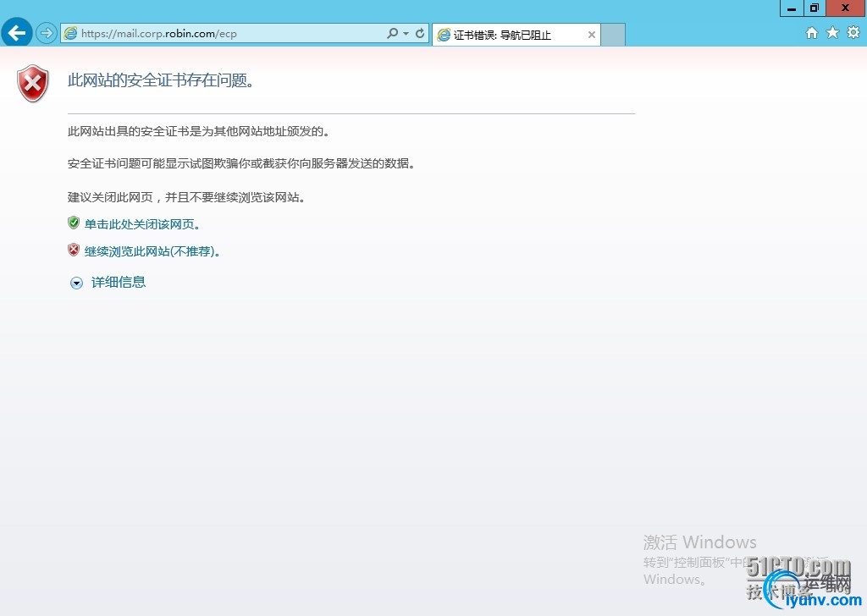This screenshot has width=867, height=616.
Task: Click the search magnifier in the address bar
Action: pyautogui.click(x=393, y=33)
